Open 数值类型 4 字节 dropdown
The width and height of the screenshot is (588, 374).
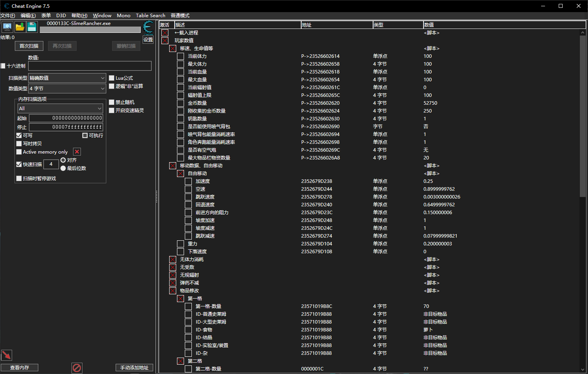point(67,89)
